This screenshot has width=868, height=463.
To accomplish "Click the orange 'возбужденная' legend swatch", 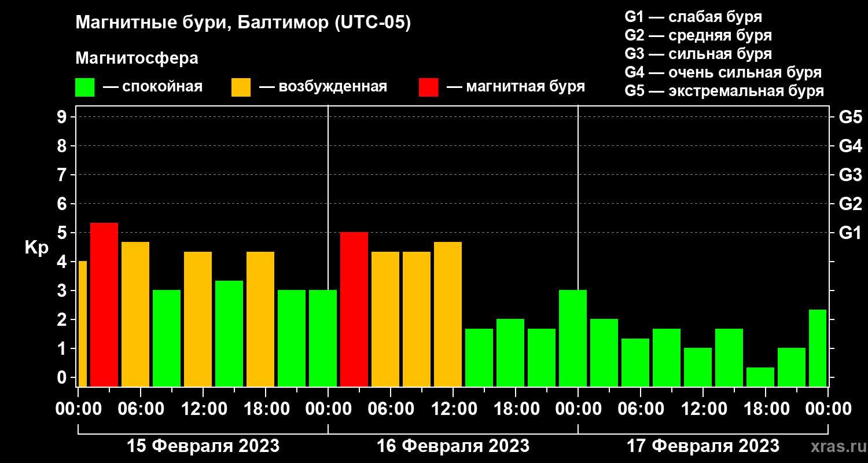I will click(x=241, y=87).
